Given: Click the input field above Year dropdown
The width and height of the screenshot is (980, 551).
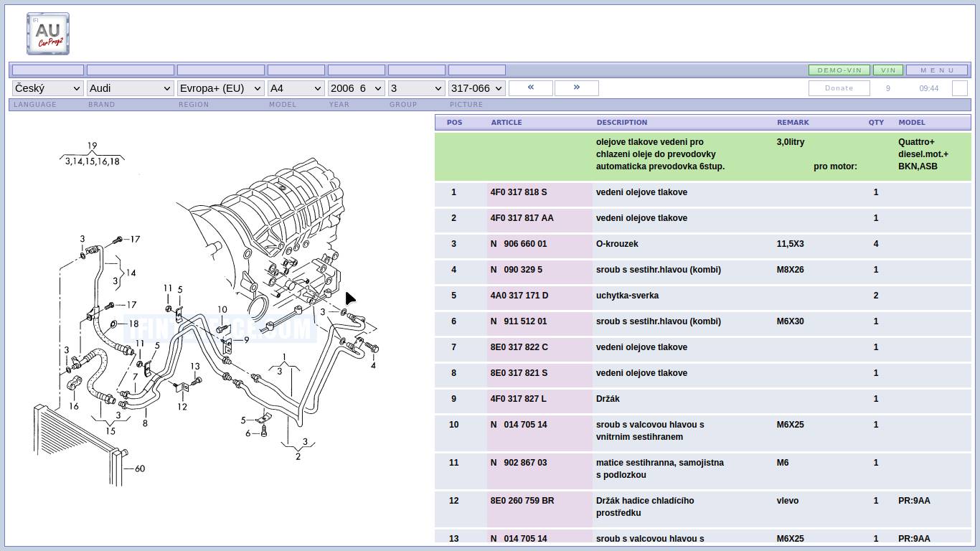Looking at the screenshot, I should click(356, 70).
